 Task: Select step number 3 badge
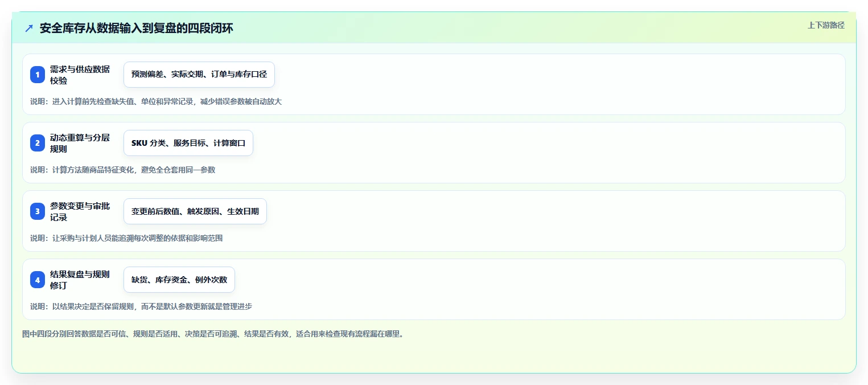[38, 211]
